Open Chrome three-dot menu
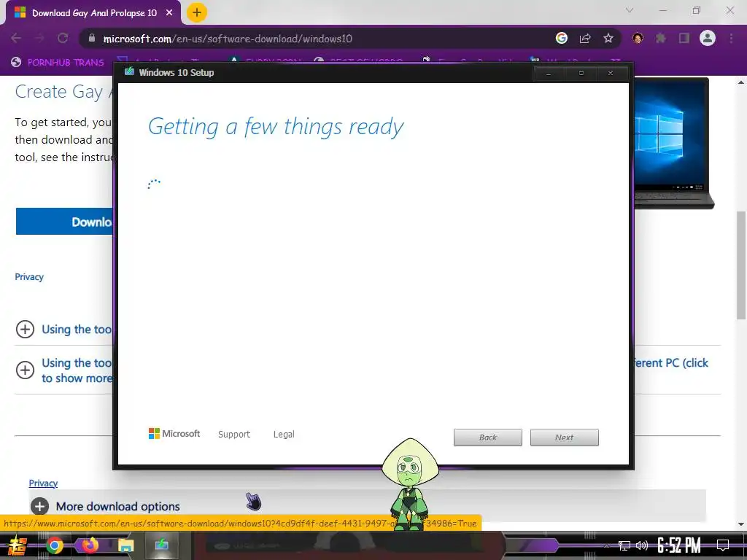Screen dimensions: 747x560 [731, 38]
